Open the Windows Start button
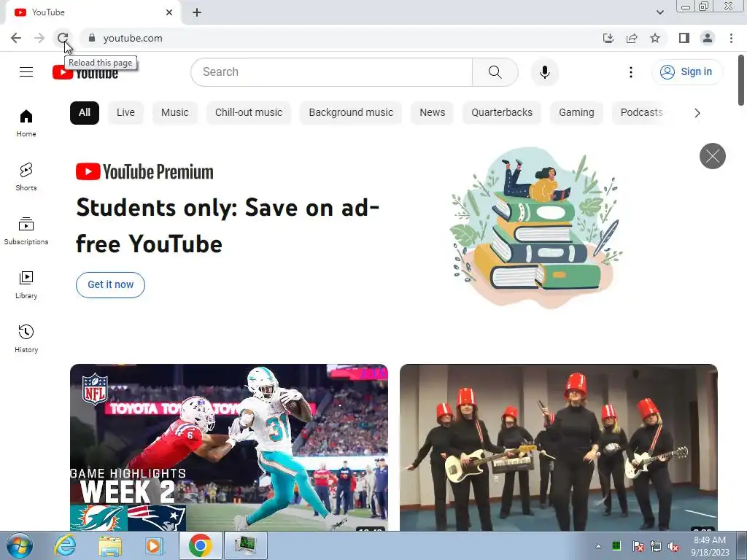The image size is (747, 560). [20, 545]
